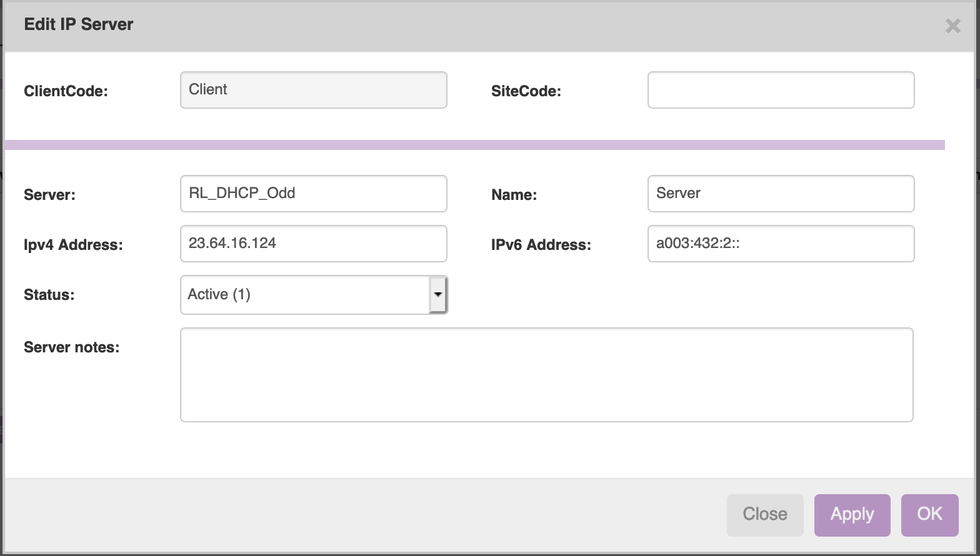
Task: Close the Edit IP Server dialog with X
Action: tap(952, 26)
